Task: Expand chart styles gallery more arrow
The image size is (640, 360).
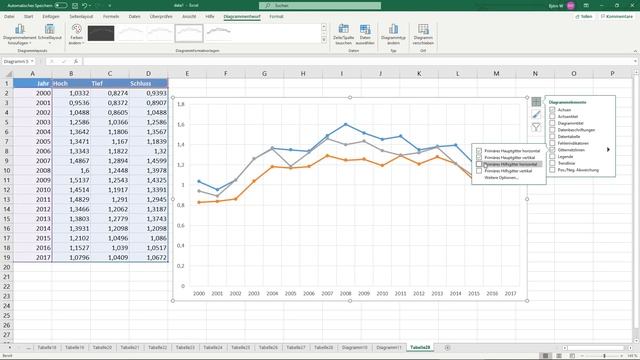Action: coord(324,40)
